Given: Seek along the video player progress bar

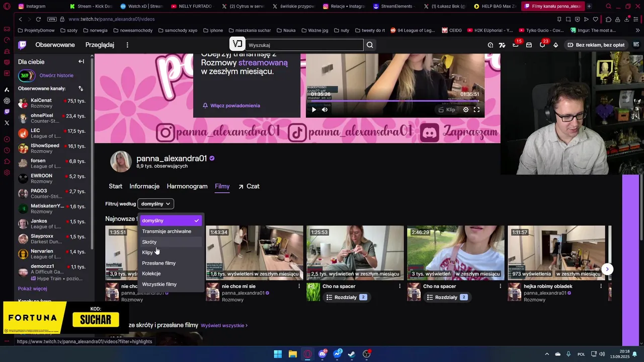Looking at the screenshot, I should (395, 101).
